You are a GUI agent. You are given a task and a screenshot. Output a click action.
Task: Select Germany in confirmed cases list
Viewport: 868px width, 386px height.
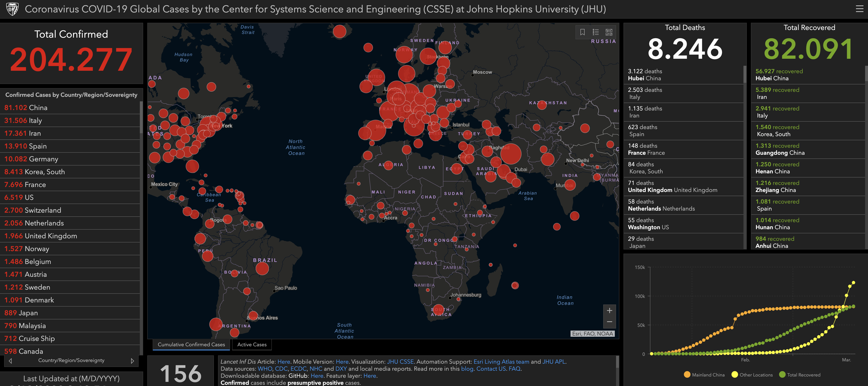70,159
